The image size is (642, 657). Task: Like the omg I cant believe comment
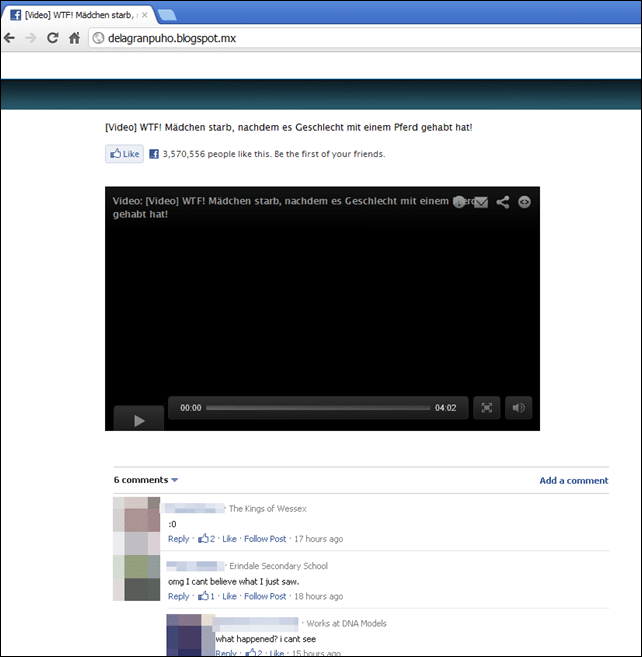pyautogui.click(x=229, y=596)
